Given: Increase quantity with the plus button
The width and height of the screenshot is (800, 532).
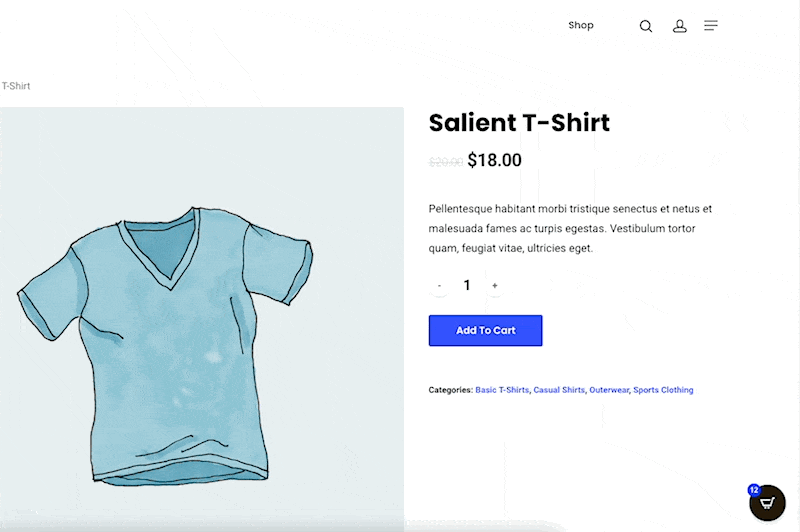Looking at the screenshot, I should pyautogui.click(x=494, y=286).
